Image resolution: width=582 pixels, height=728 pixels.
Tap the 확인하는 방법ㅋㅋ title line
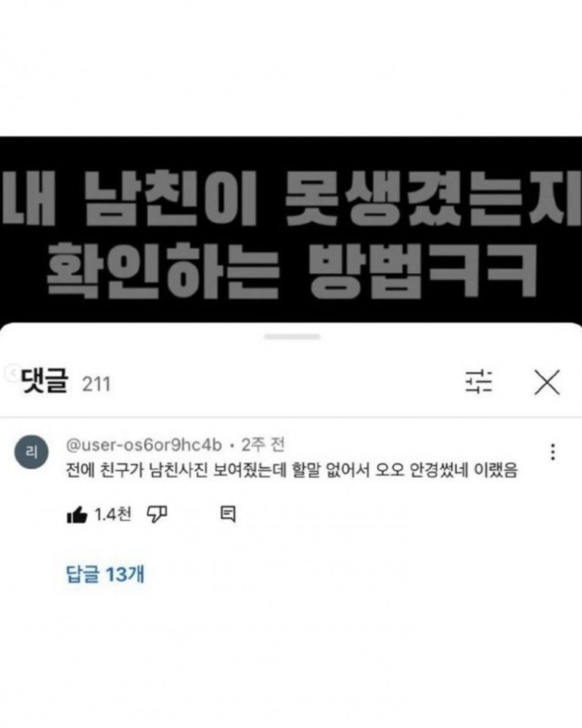click(293, 271)
